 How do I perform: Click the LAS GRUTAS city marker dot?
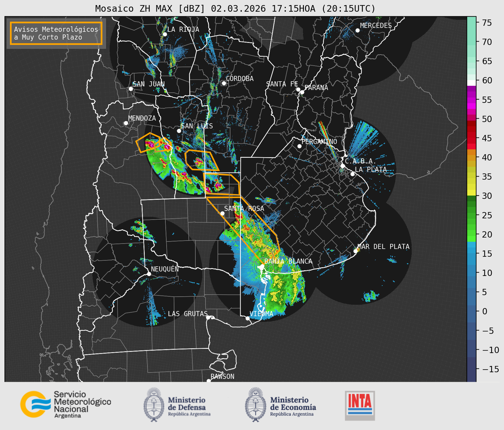coord(208,318)
